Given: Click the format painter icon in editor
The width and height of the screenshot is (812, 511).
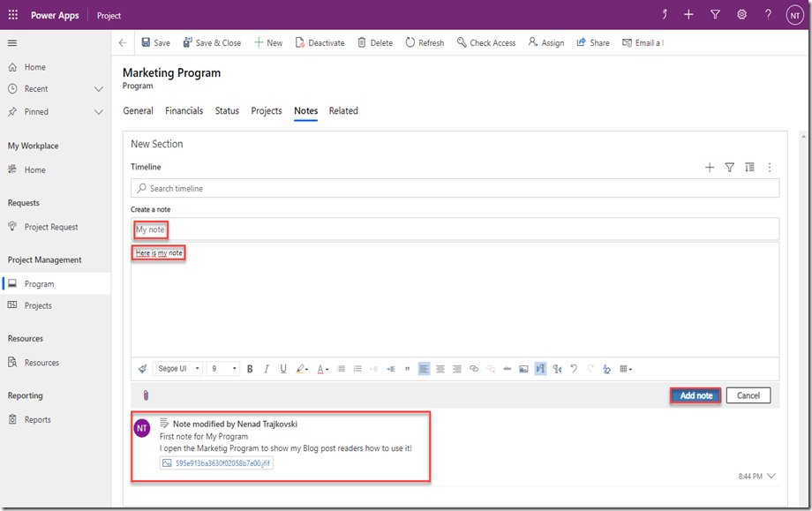Looking at the screenshot, I should 143,369.
